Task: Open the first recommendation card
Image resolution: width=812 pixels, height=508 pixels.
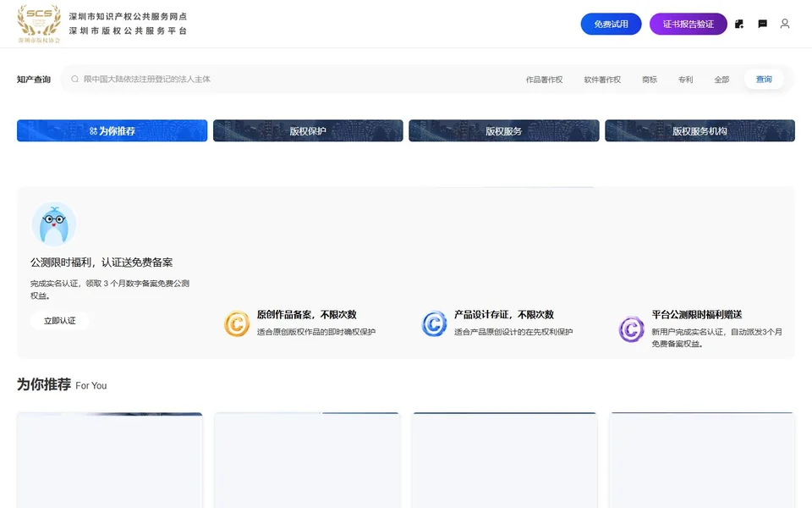Action: click(x=109, y=461)
